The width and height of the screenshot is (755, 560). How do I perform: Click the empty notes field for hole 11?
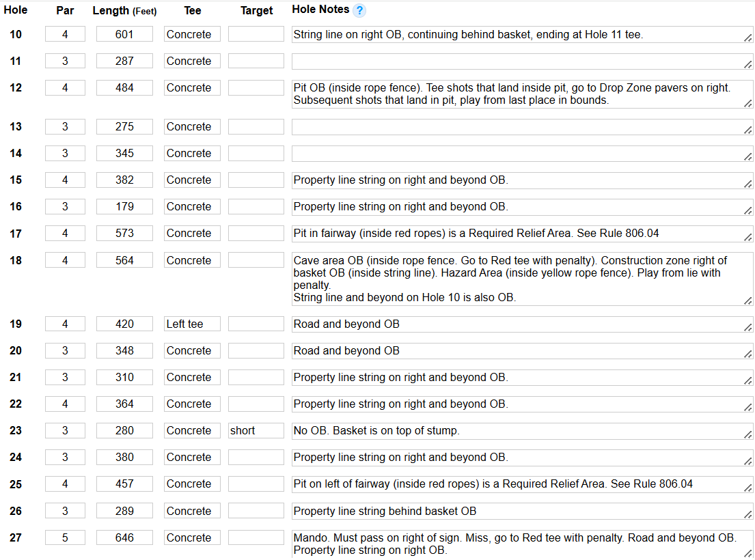519,61
